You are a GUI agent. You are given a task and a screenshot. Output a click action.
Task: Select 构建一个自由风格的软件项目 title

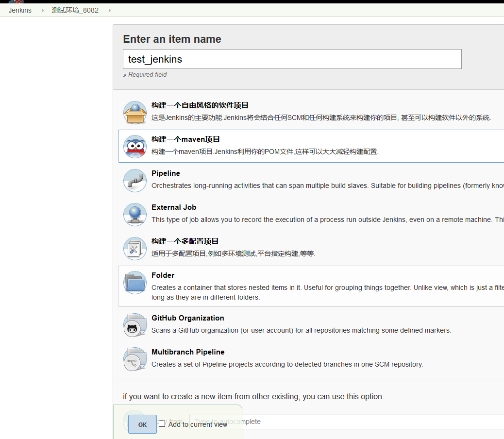(x=200, y=105)
